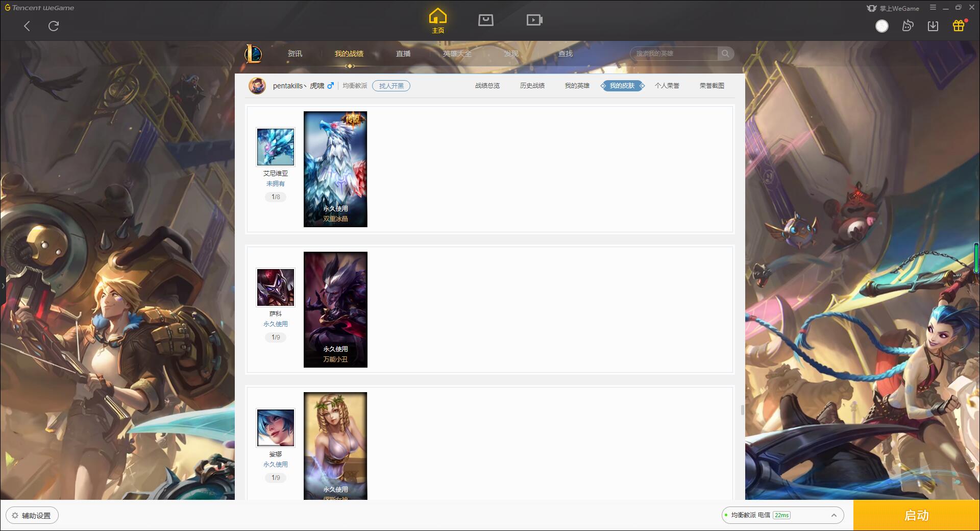Open the 我的战绩 tab
Screen dimensions: 980x531
[x=349, y=54]
